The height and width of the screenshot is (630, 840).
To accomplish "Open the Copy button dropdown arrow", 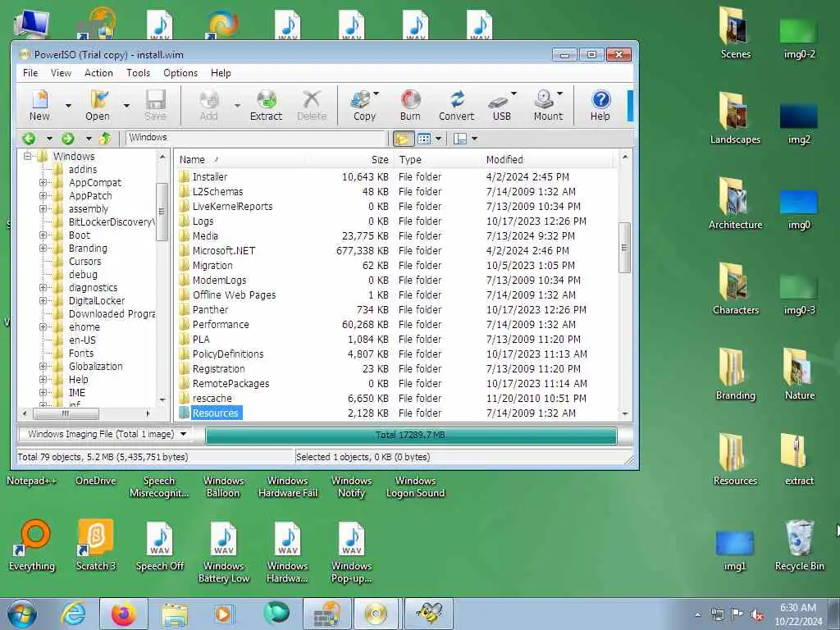I will tap(376, 94).
